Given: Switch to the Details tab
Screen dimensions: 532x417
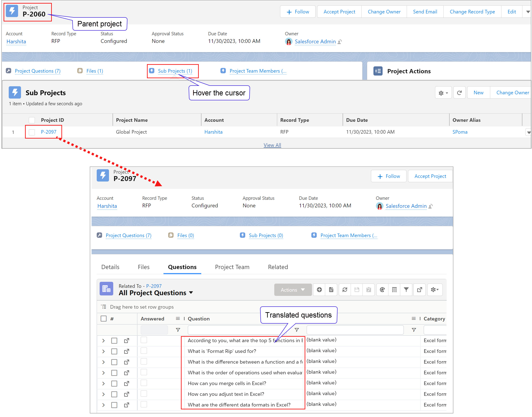Looking at the screenshot, I should point(110,267).
